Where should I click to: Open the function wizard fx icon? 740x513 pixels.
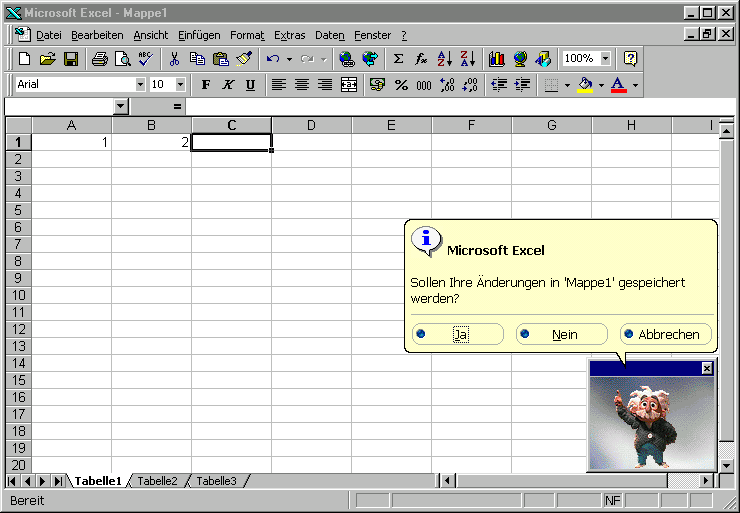(x=421, y=59)
